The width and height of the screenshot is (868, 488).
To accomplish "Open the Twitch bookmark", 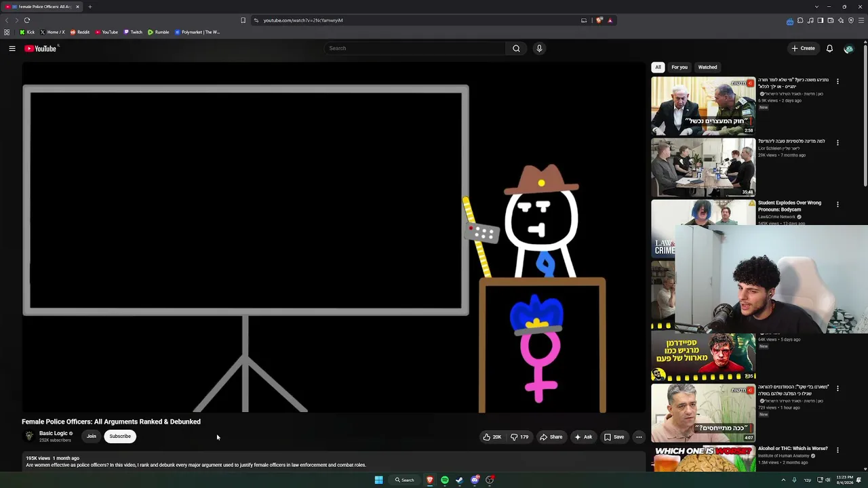I will coord(133,32).
